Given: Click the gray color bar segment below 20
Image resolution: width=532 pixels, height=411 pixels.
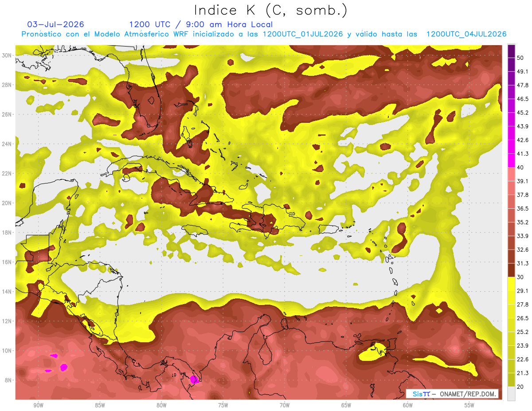Looking at the screenshot, I should click(511, 393).
